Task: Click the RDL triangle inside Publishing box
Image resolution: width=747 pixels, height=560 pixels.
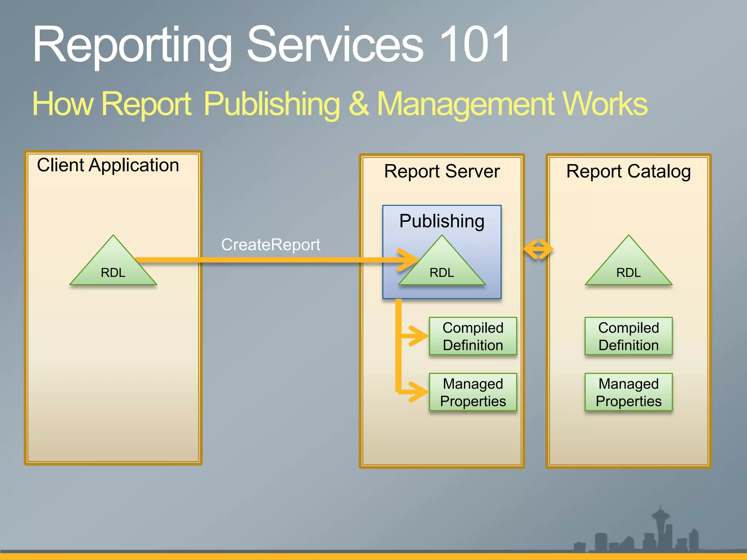Action: (x=442, y=270)
